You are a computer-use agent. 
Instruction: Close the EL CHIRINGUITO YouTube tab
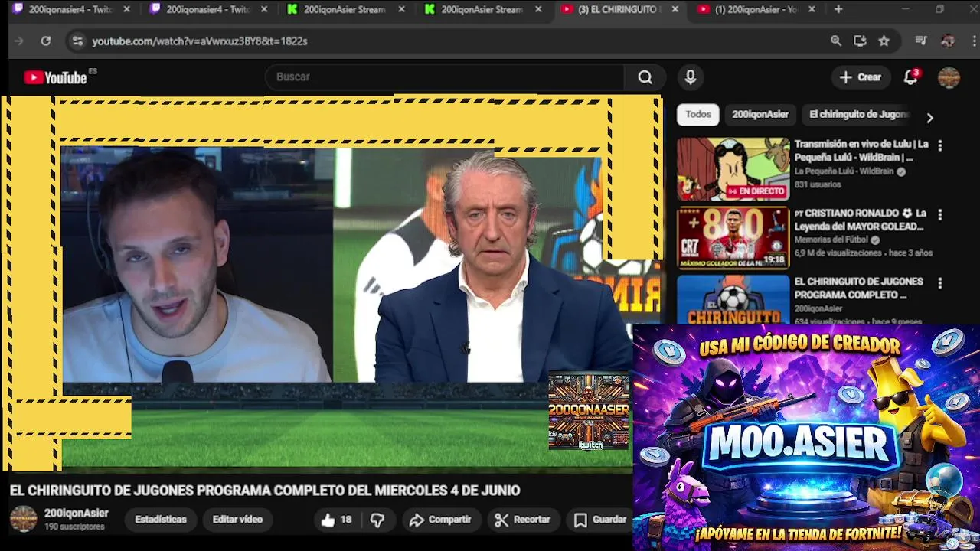coord(675,9)
